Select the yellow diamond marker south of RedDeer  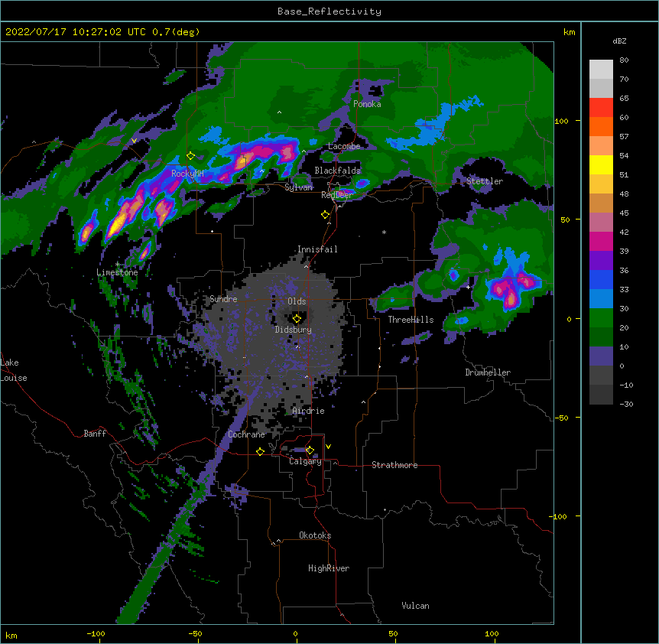click(326, 215)
